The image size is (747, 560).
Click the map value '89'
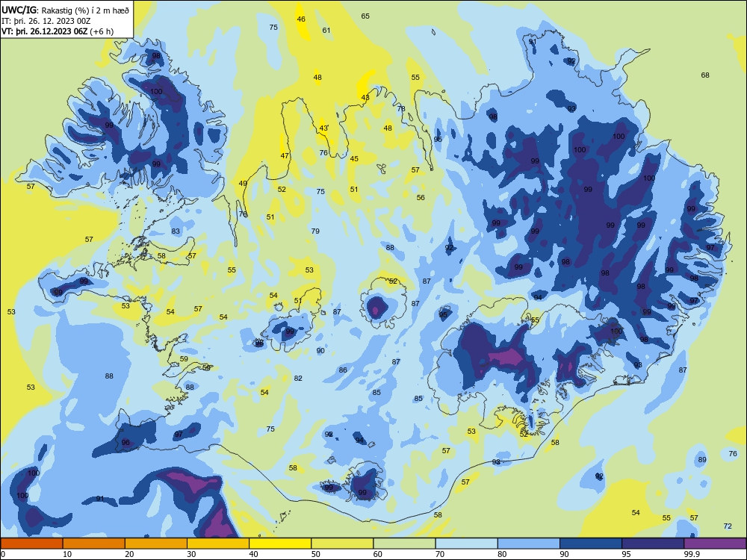click(702, 459)
